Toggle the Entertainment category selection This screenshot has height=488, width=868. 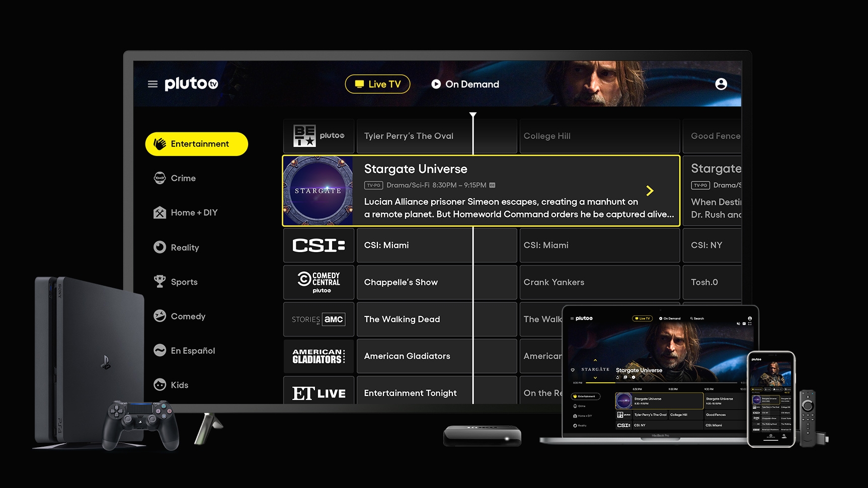click(x=196, y=144)
